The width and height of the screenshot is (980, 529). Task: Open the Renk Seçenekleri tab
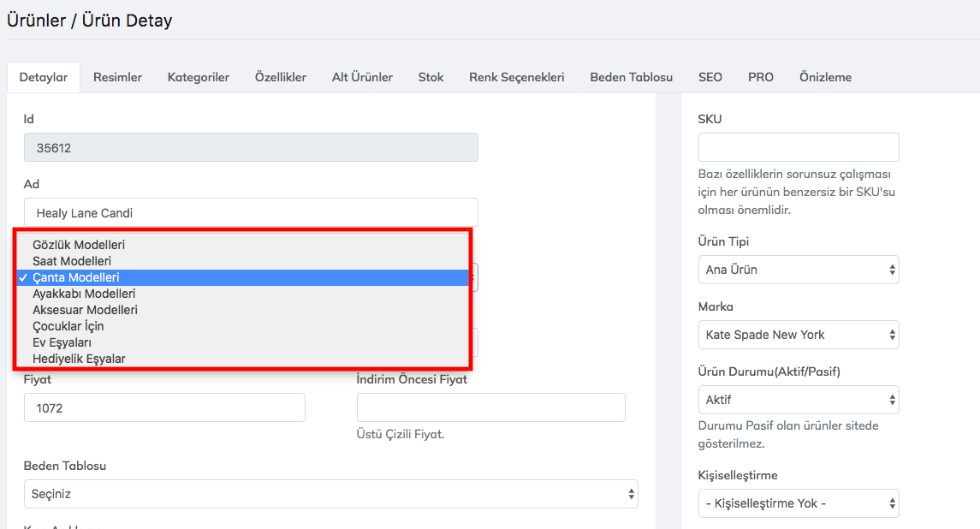click(x=516, y=77)
